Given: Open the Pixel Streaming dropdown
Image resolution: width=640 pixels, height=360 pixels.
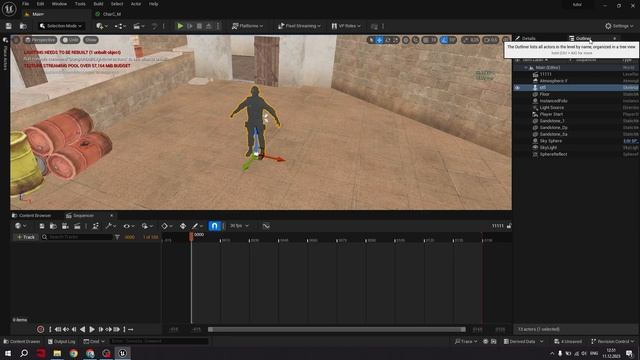Looking at the screenshot, I should (299, 26).
